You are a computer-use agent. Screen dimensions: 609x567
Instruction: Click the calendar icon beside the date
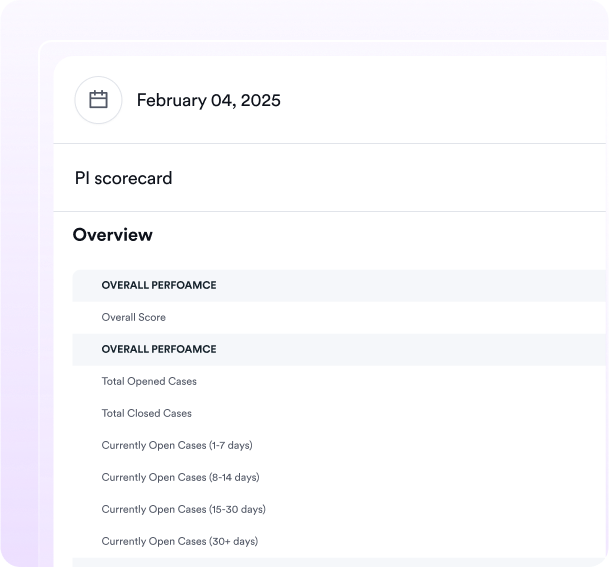[98, 100]
